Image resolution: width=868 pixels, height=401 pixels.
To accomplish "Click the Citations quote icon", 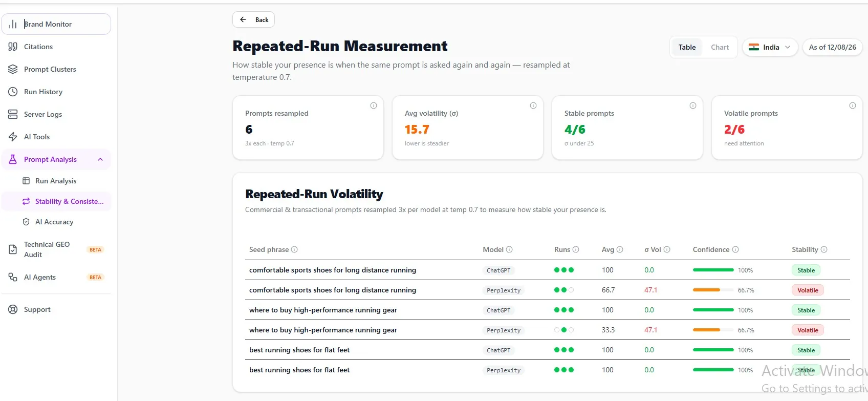I will coord(13,47).
